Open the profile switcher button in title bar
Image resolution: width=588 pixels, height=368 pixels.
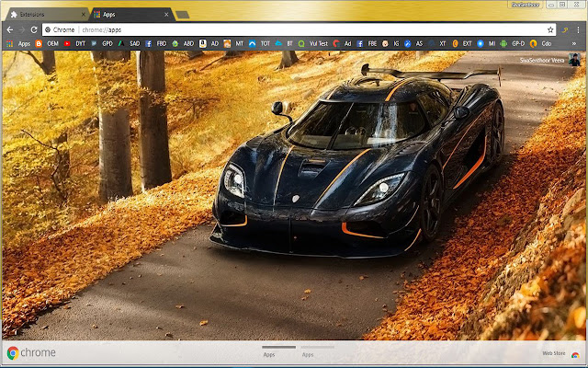pos(526,5)
